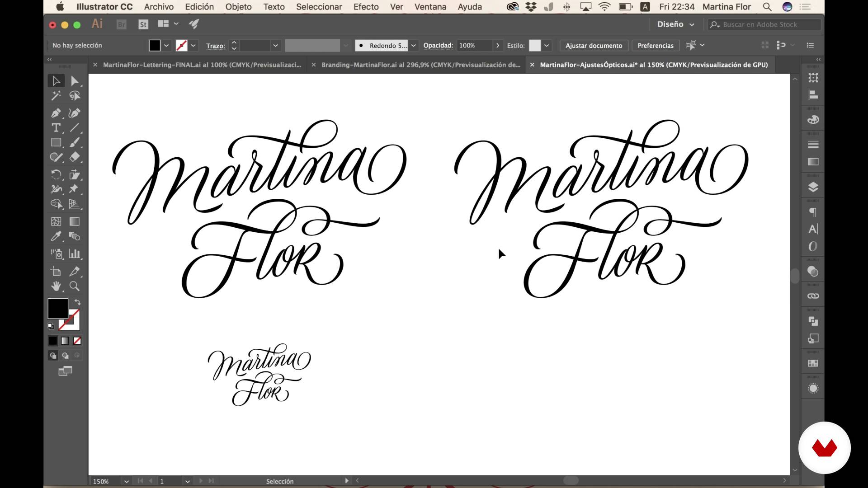
Task: Select the Blend tool
Action: 75,236
